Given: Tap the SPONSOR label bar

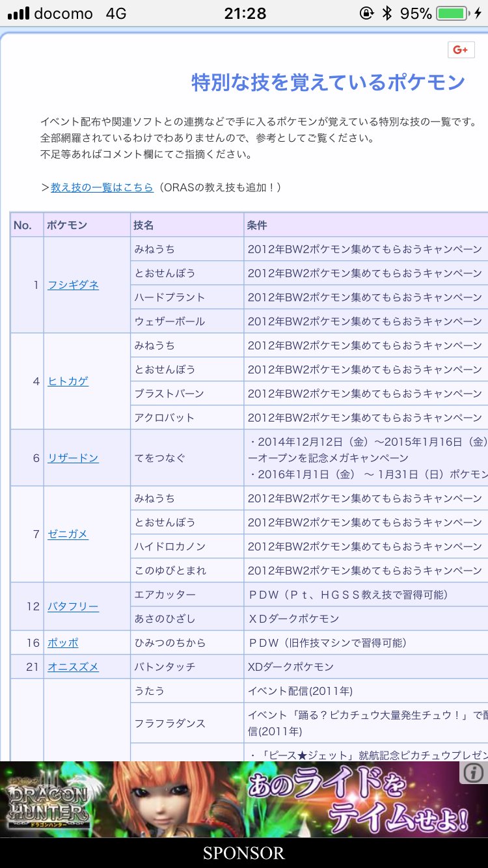Looking at the screenshot, I should pos(244,853).
